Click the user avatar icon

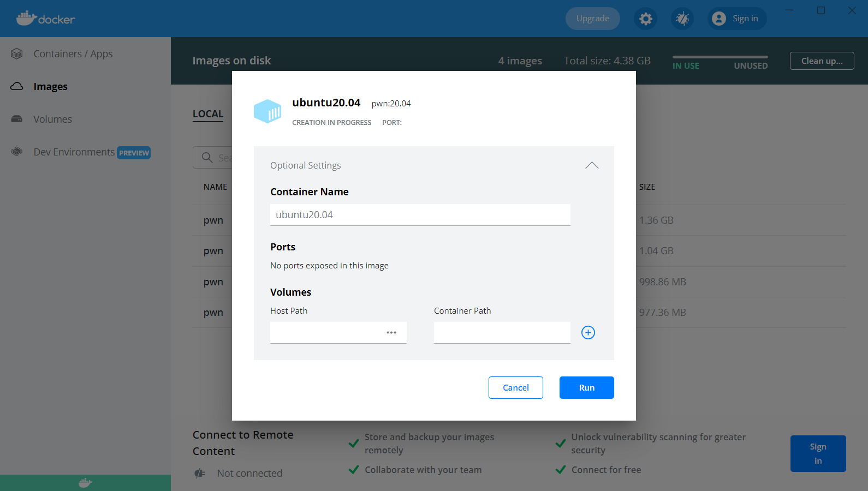tap(719, 19)
